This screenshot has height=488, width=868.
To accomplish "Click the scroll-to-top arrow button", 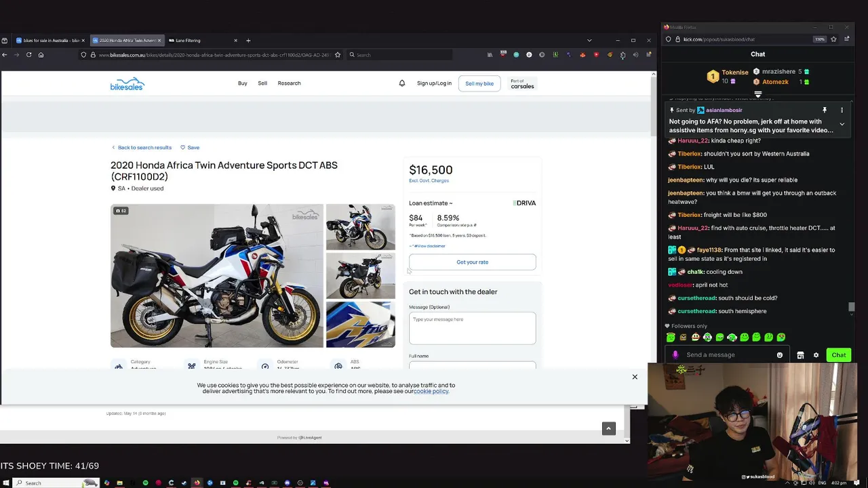I will 609,428.
